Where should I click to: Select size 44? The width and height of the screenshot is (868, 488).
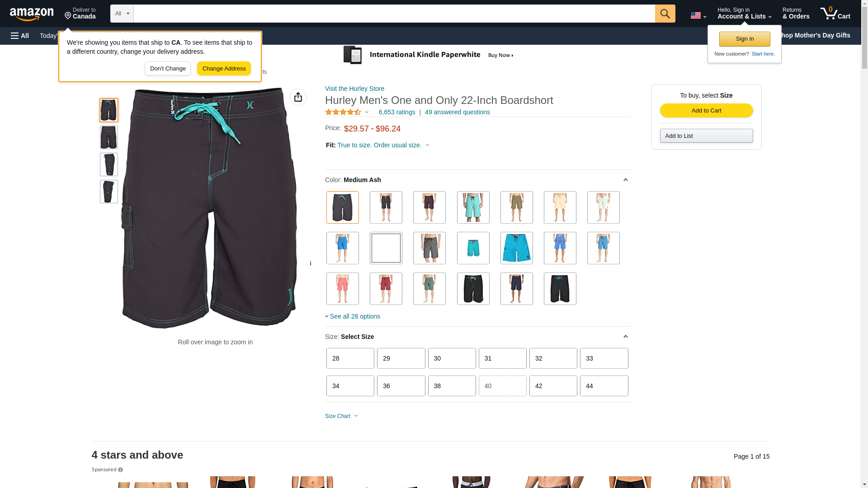tap(604, 386)
